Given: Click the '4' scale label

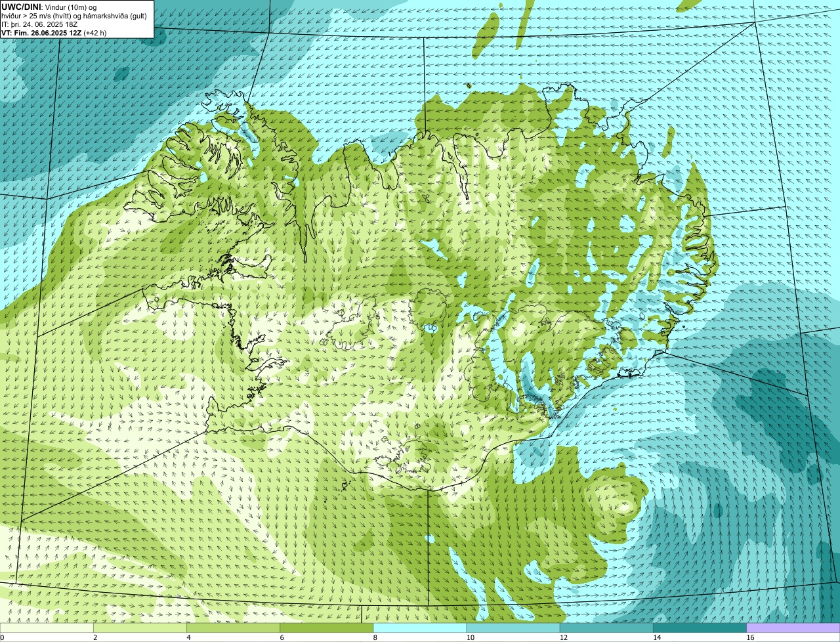Looking at the screenshot, I should click(x=188, y=637).
